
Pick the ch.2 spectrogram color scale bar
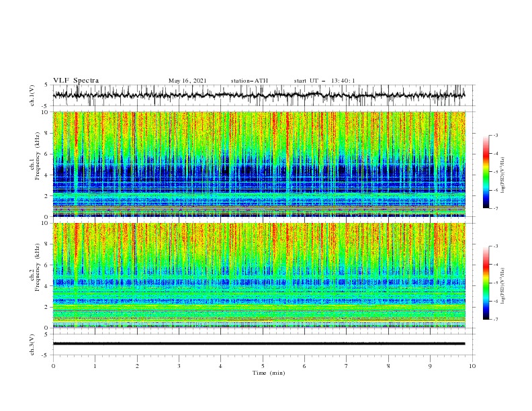point(486,283)
